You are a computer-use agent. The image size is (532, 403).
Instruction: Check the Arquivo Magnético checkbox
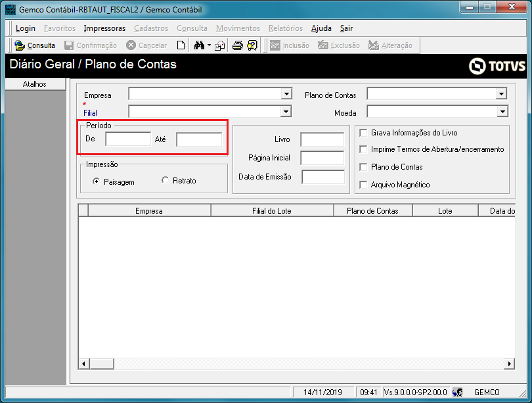[363, 185]
